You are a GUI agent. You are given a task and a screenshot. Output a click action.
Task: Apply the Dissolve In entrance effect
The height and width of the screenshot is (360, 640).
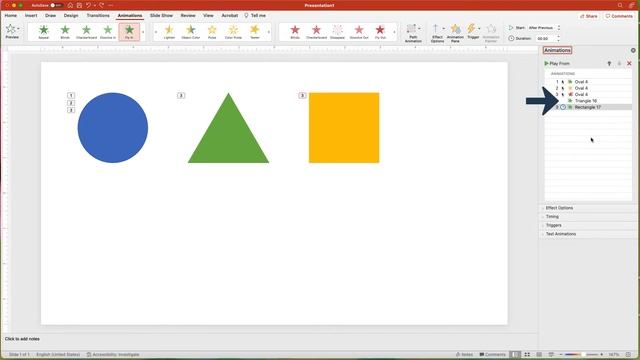point(108,31)
